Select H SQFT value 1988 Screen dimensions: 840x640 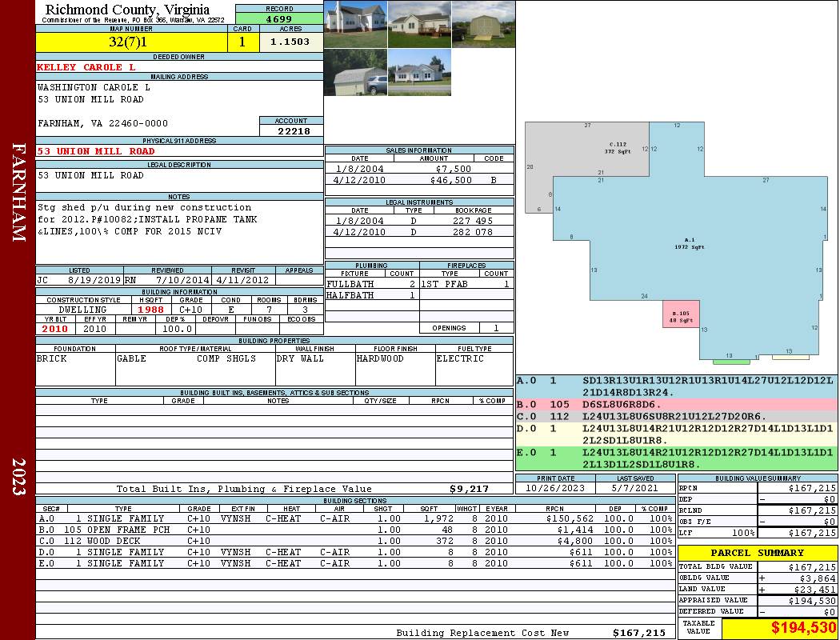click(150, 310)
